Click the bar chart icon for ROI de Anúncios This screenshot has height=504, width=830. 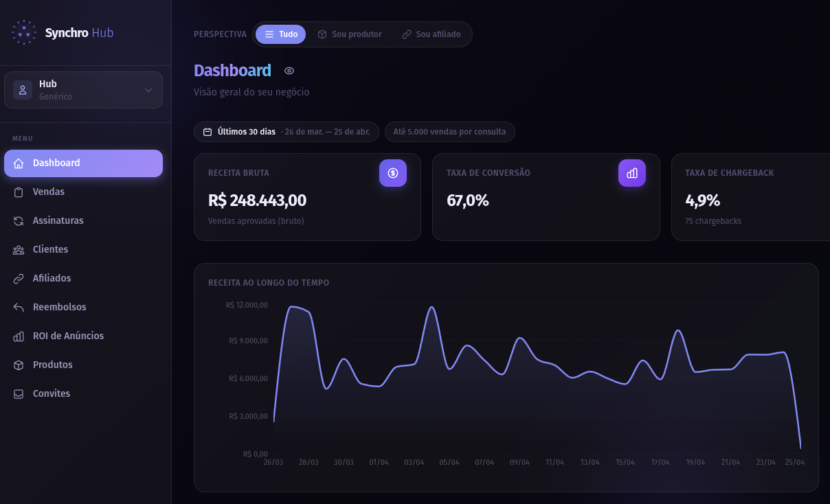pos(19,336)
